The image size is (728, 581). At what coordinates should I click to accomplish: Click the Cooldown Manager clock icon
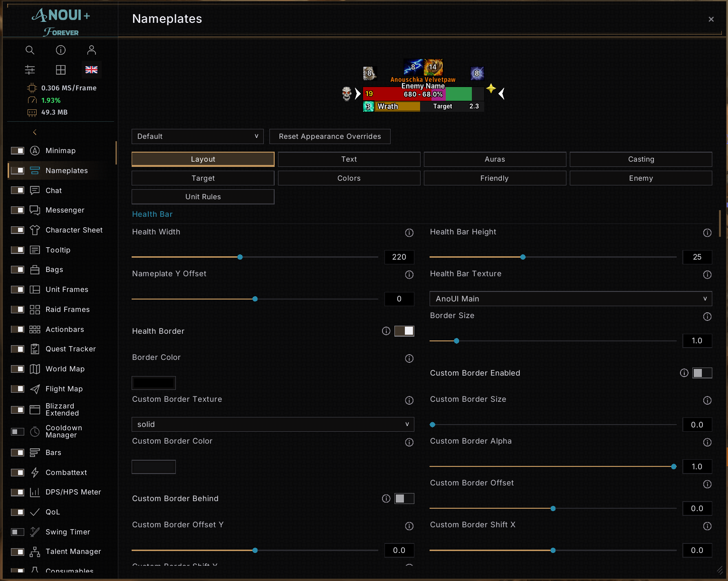pyautogui.click(x=35, y=432)
